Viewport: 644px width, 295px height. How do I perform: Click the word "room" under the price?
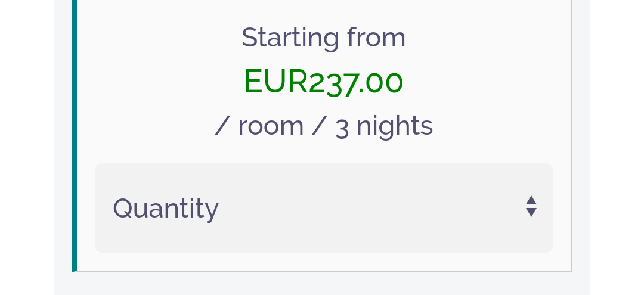pos(271,126)
